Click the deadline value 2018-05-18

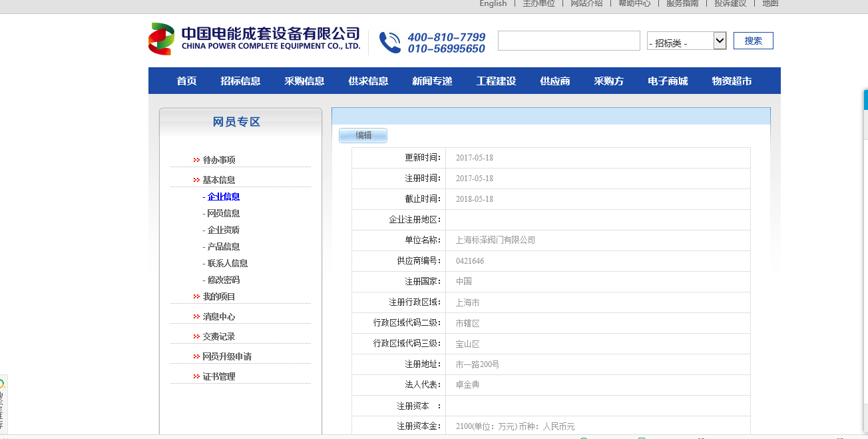point(475,199)
